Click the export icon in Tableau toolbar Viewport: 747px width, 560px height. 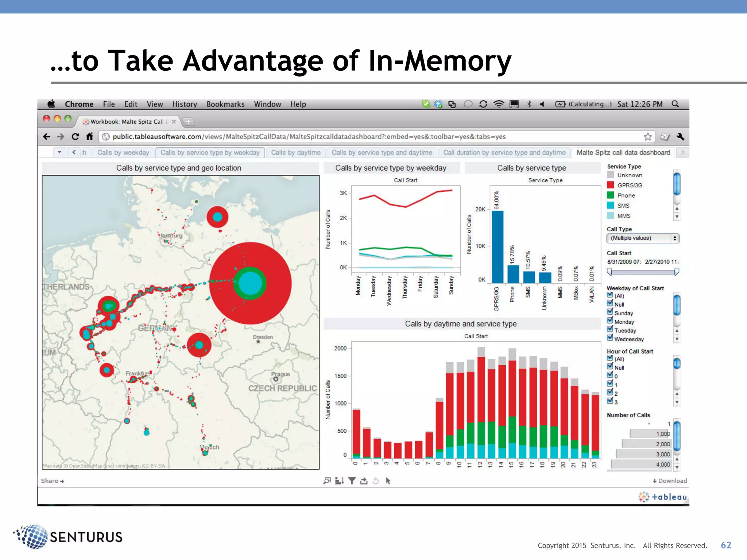(x=364, y=481)
